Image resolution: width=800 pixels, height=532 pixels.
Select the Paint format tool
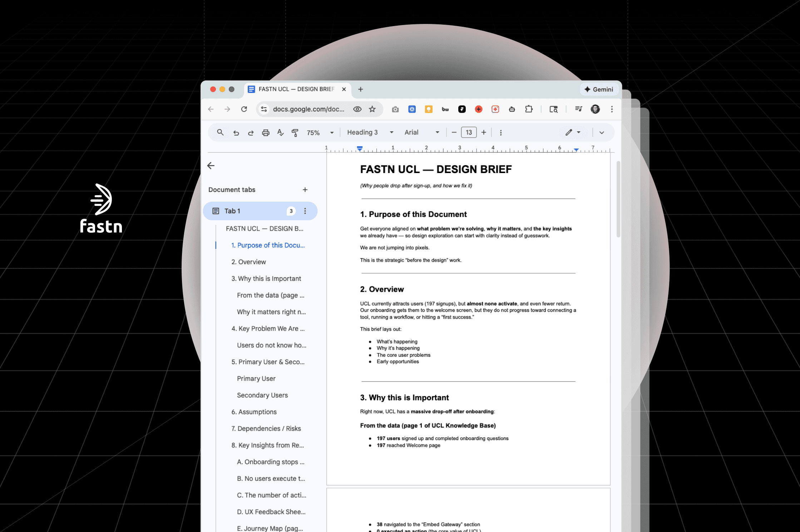[295, 133]
